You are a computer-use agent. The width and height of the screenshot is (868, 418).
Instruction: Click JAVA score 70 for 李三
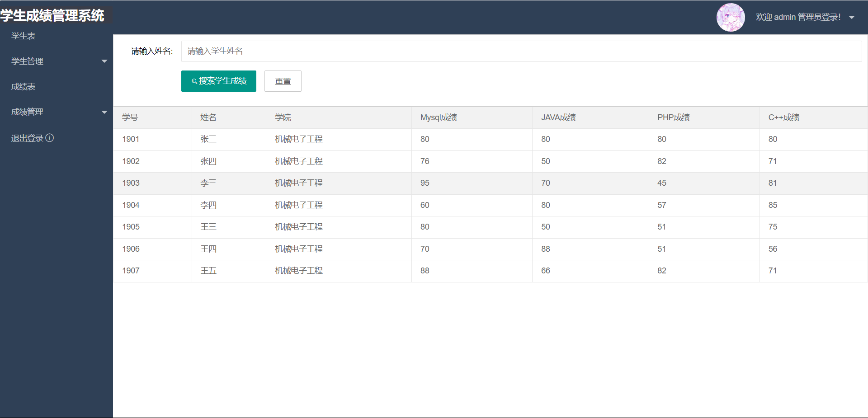[x=546, y=183]
